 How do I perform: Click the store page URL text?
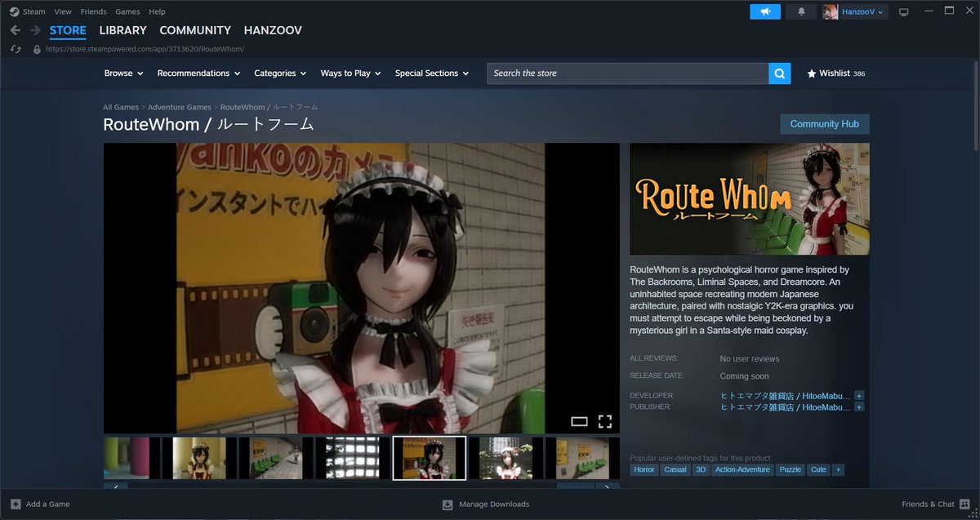(x=145, y=49)
